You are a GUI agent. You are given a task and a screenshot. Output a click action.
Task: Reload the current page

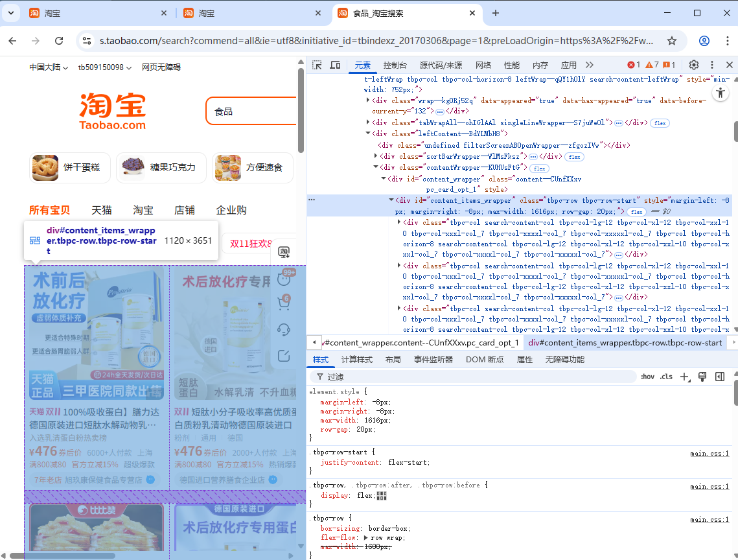(x=59, y=41)
